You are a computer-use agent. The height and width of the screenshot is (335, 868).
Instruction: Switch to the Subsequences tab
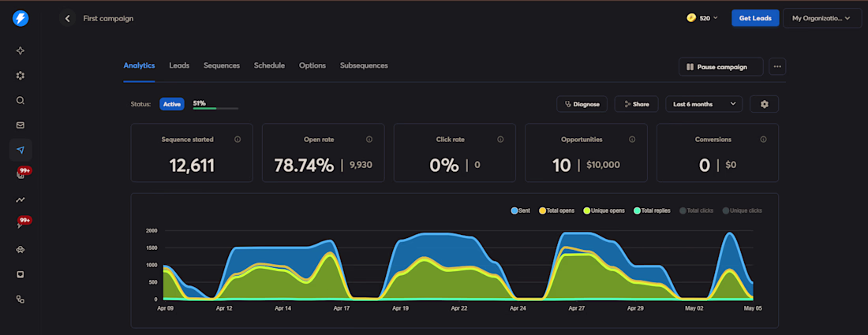pos(364,65)
